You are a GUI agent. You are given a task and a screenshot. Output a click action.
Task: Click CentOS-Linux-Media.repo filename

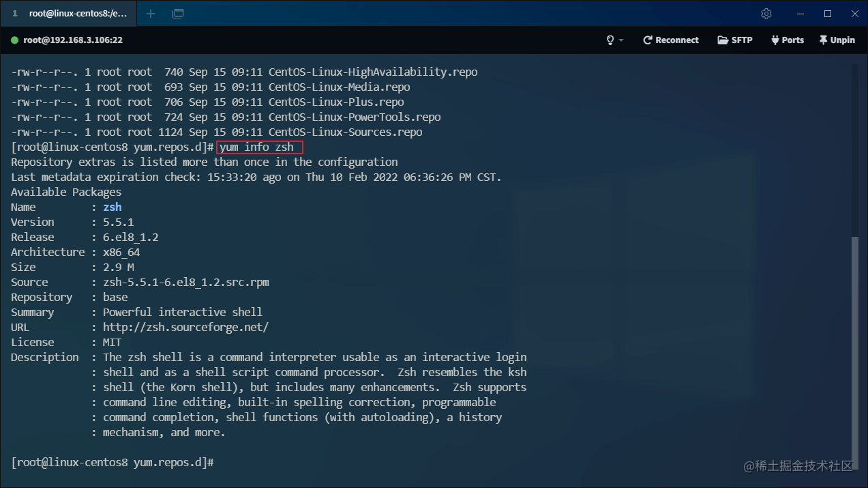coord(339,87)
